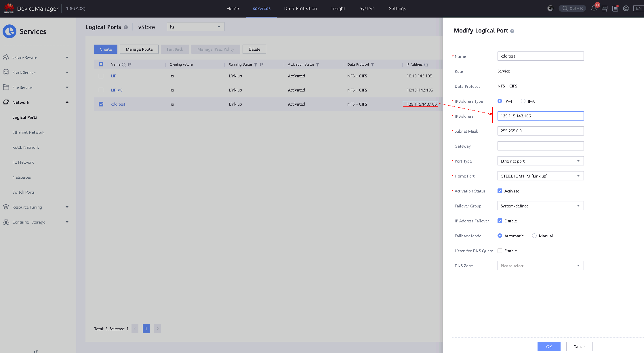Filter Activation Status column icon

click(318, 65)
